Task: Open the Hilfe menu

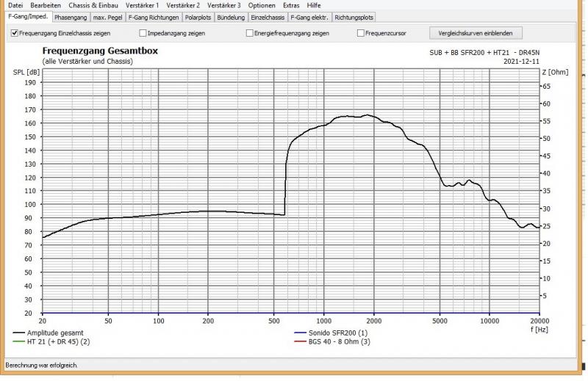Action: click(x=314, y=5)
